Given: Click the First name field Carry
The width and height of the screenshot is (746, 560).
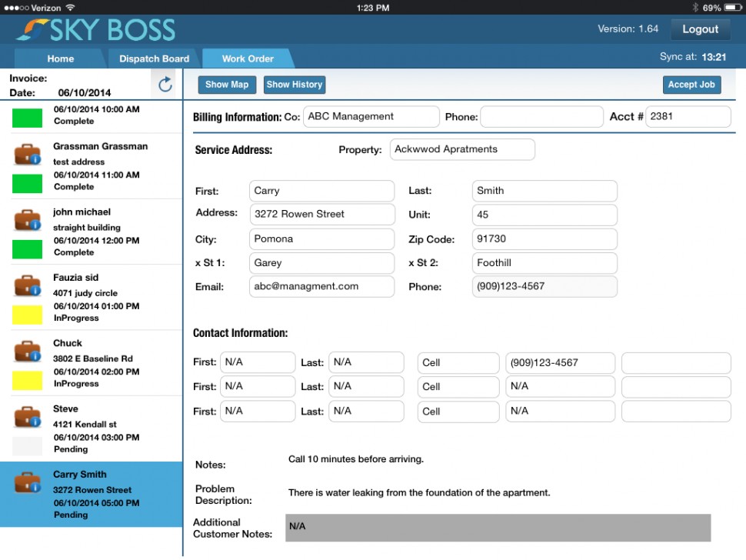Looking at the screenshot, I should 322,191.
